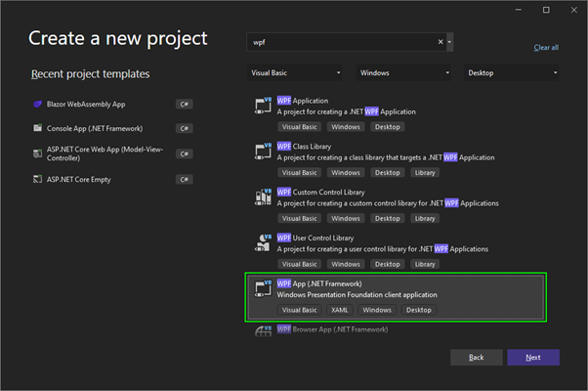This screenshot has height=391, width=588.
Task: Open recent template Blazor WebAssembly App
Action: (x=86, y=104)
